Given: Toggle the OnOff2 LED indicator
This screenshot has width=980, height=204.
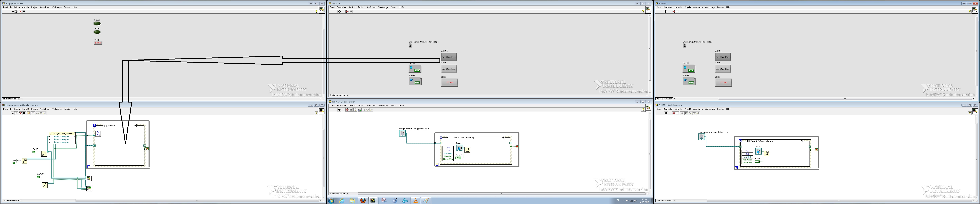Looking at the screenshot, I should click(97, 32).
